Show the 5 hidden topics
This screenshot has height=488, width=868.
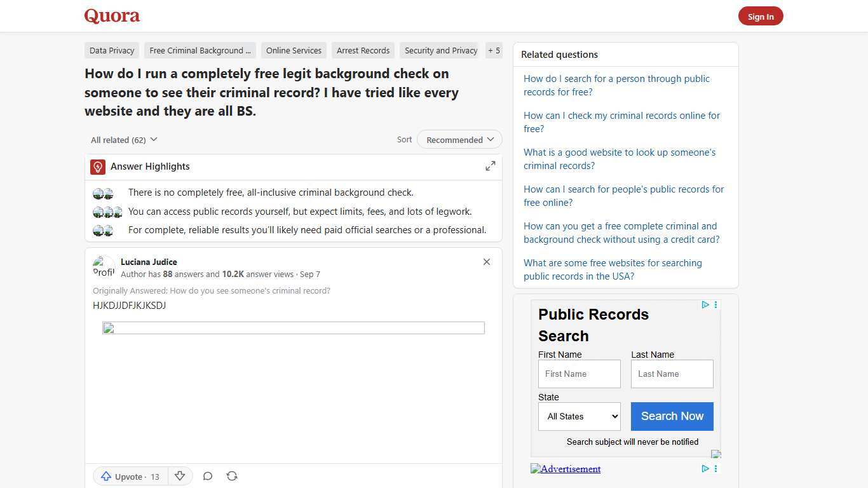(494, 50)
